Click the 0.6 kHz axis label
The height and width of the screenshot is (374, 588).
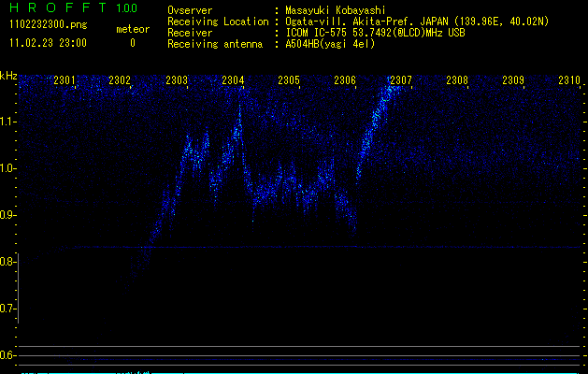coord(8,355)
